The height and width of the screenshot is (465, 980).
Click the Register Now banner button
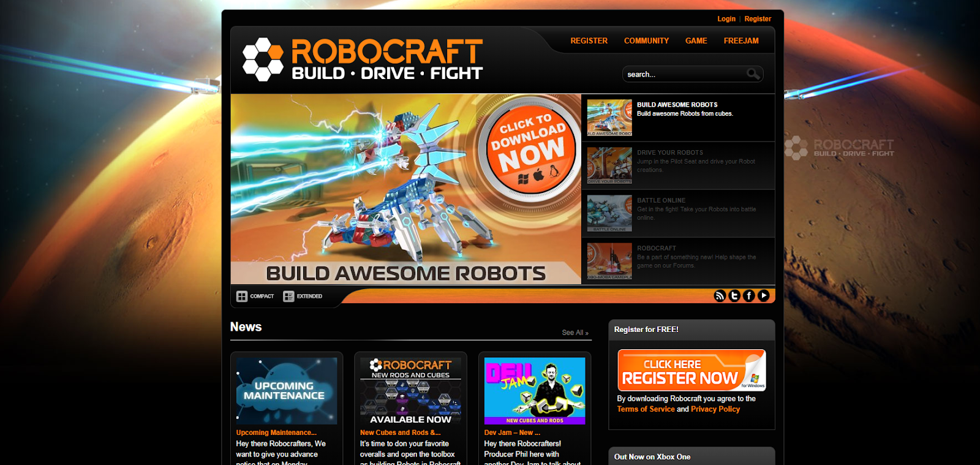click(692, 370)
